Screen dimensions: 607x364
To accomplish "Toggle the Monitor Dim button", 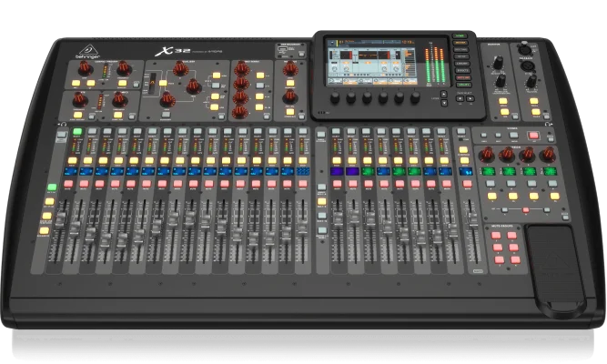I will coord(503,112).
